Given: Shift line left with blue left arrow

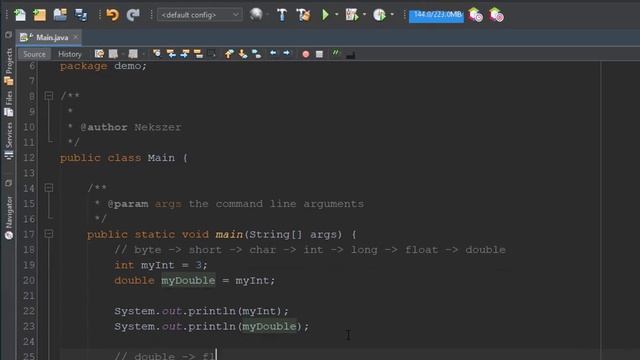Looking at the screenshot, I should click(273, 53).
